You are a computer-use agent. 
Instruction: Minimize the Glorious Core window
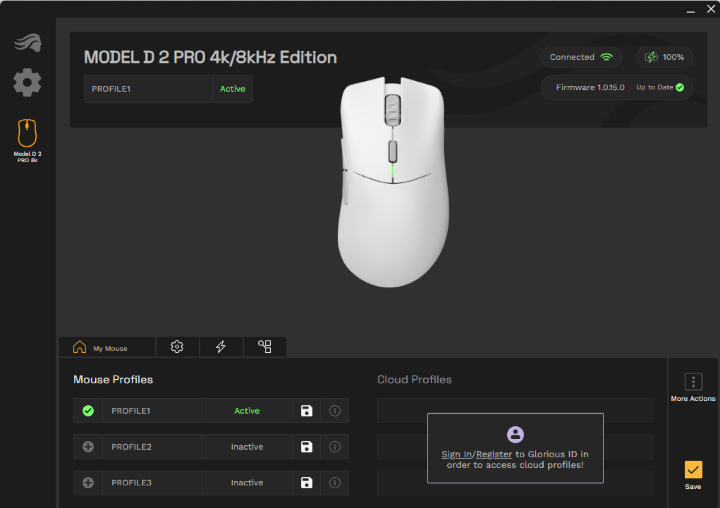pos(691,10)
